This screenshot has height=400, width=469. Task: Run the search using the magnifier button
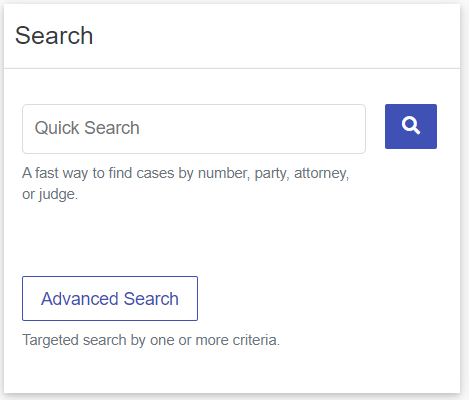pyautogui.click(x=411, y=126)
